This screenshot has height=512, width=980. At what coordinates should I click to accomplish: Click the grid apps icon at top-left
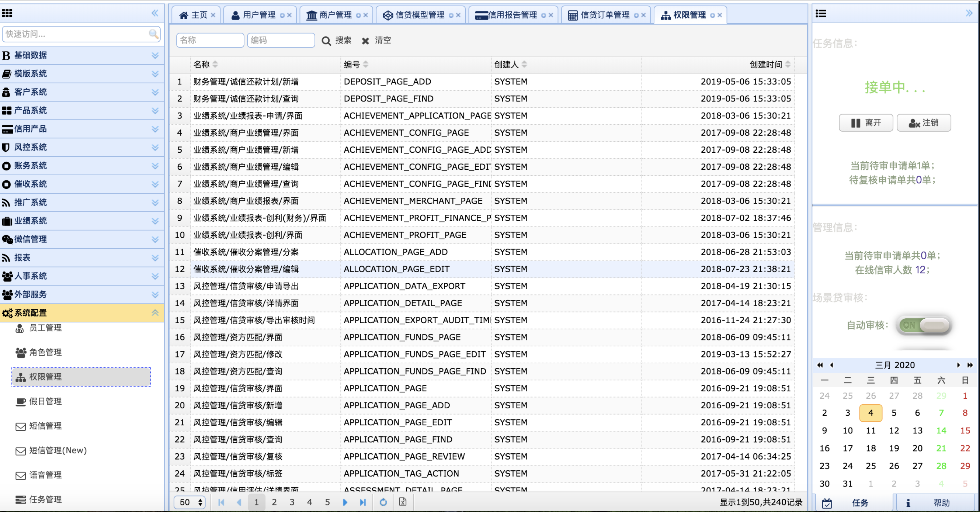point(7,13)
